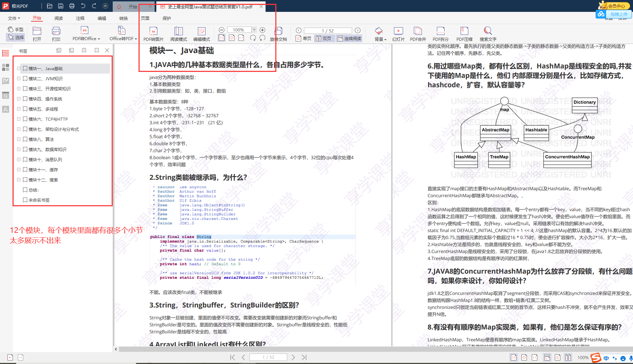633x364 pixels.
Task: Switch to the 注释 ribbon tab
Action: [x=80, y=18]
